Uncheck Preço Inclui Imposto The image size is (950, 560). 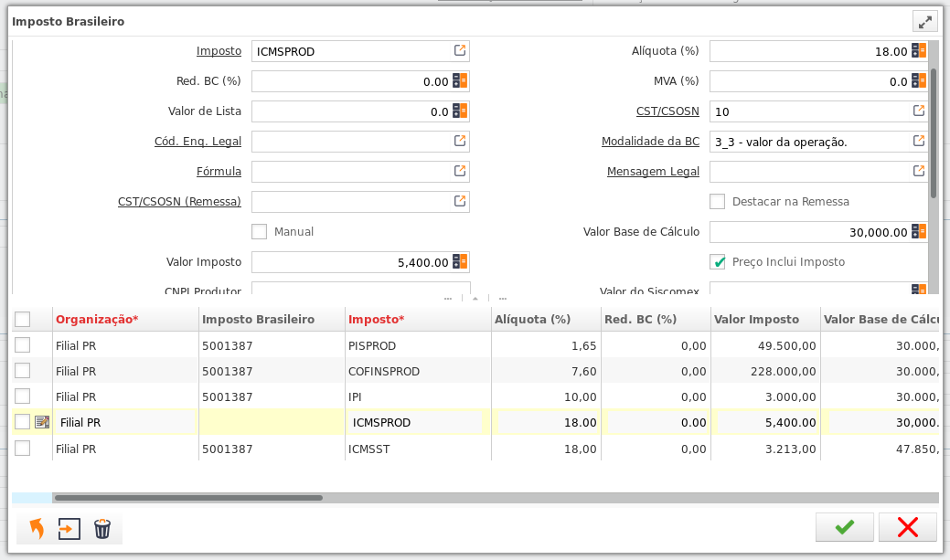pyautogui.click(x=718, y=262)
